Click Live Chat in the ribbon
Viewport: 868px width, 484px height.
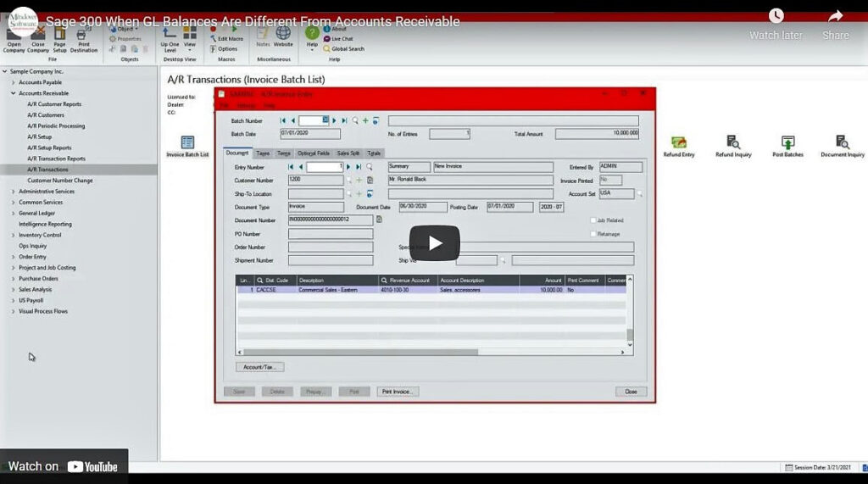point(338,39)
